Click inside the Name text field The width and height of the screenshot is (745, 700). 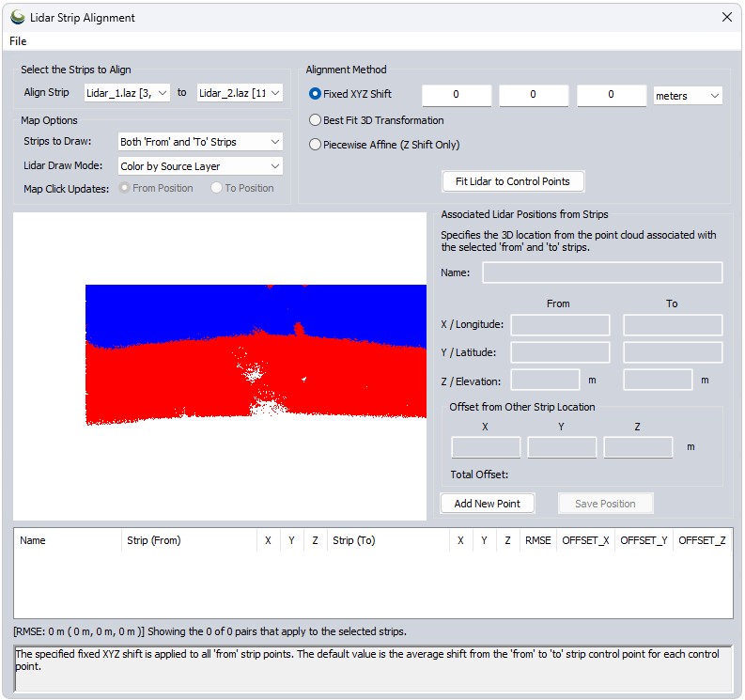pos(602,272)
